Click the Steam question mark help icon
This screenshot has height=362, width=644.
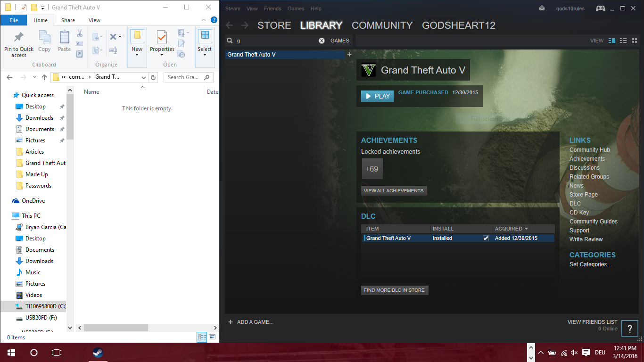point(630,329)
